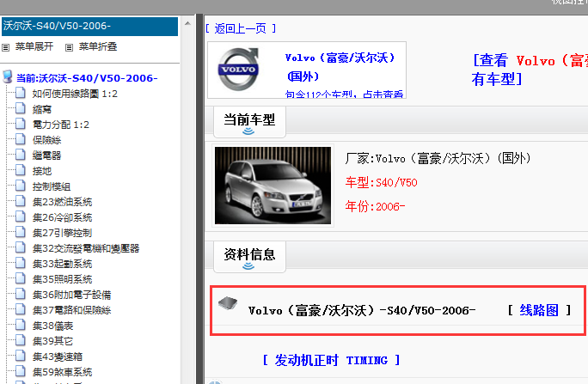Open the 控制模組 tree entry
The image size is (588, 384).
pos(52,186)
